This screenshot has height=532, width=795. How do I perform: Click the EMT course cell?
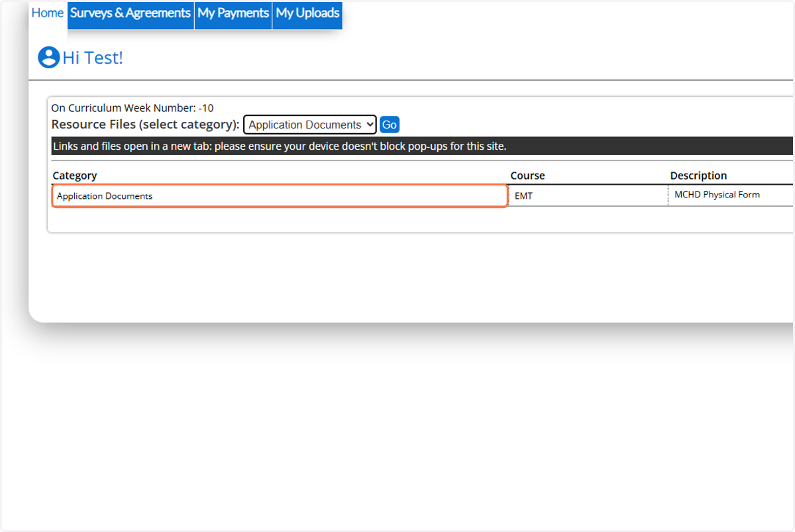click(588, 196)
